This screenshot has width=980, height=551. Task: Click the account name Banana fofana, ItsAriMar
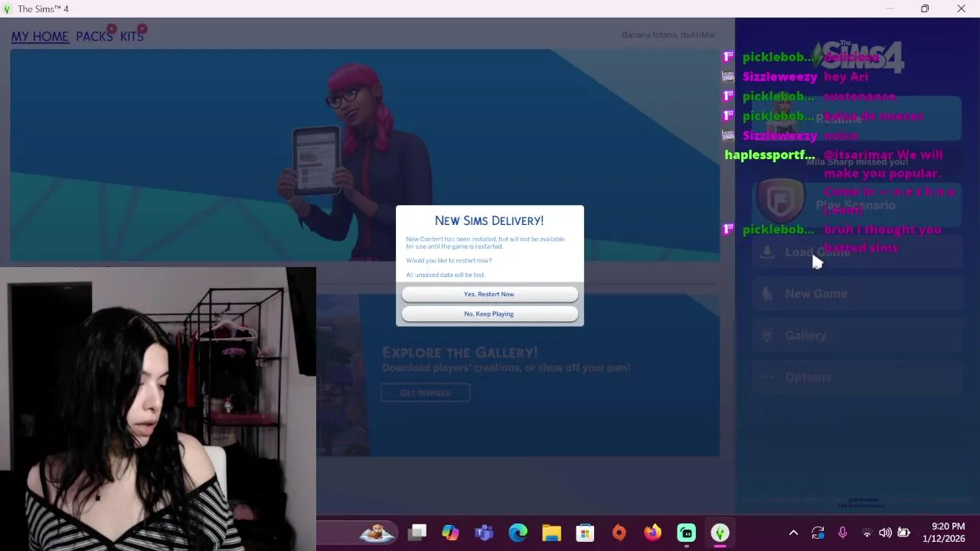coord(668,35)
